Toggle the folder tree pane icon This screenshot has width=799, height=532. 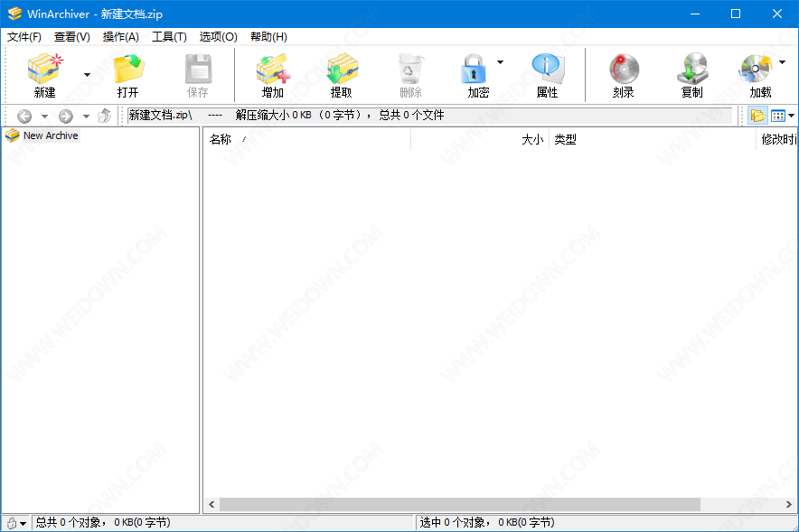pos(757,116)
